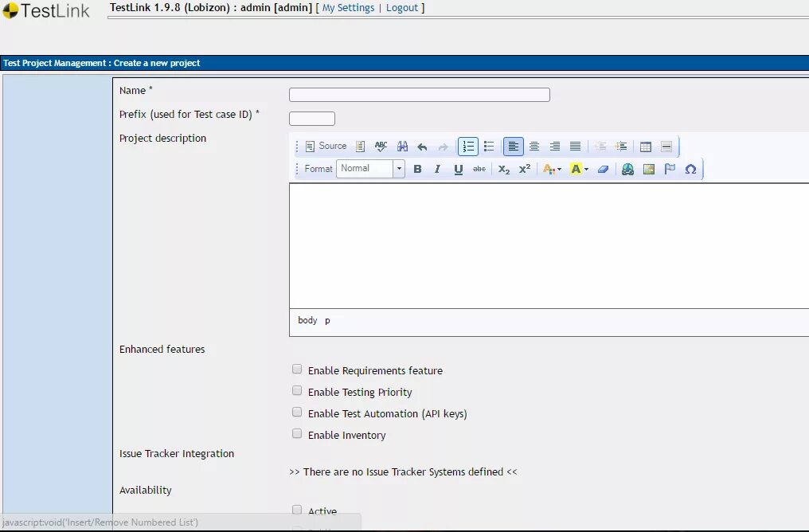809x532 pixels.
Task: Decrease indent with outdent icon
Action: [x=600, y=147]
